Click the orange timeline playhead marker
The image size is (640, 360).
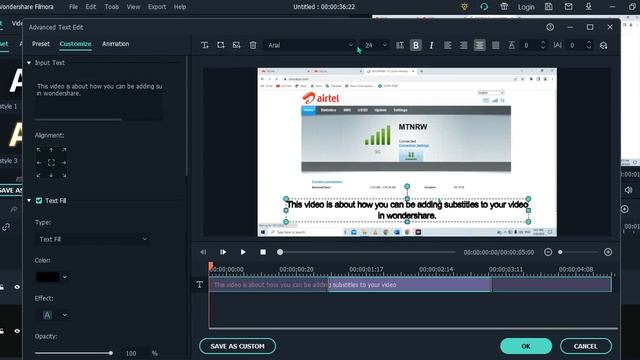pos(211,267)
